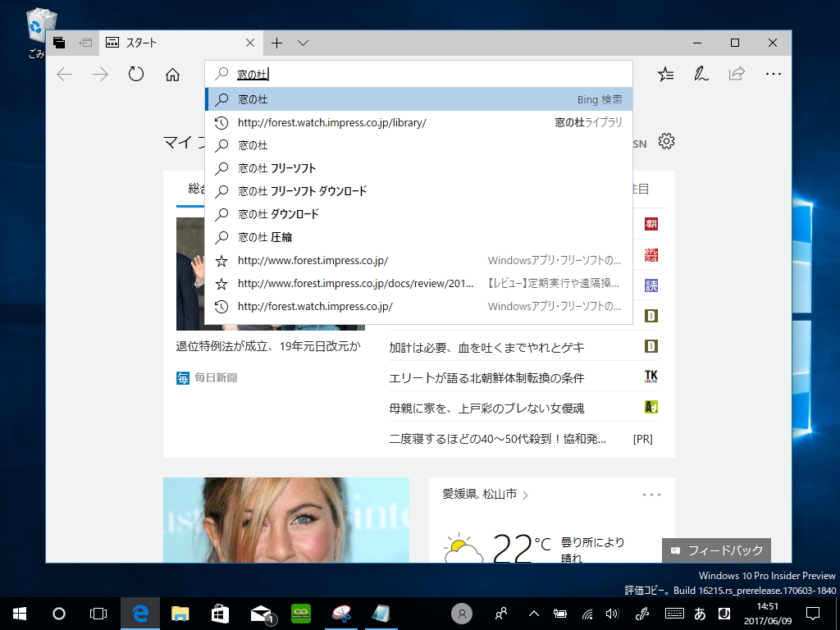The width and height of the screenshot is (840, 630).
Task: Open the tab preview chevron next to new tab
Action: tap(302, 43)
